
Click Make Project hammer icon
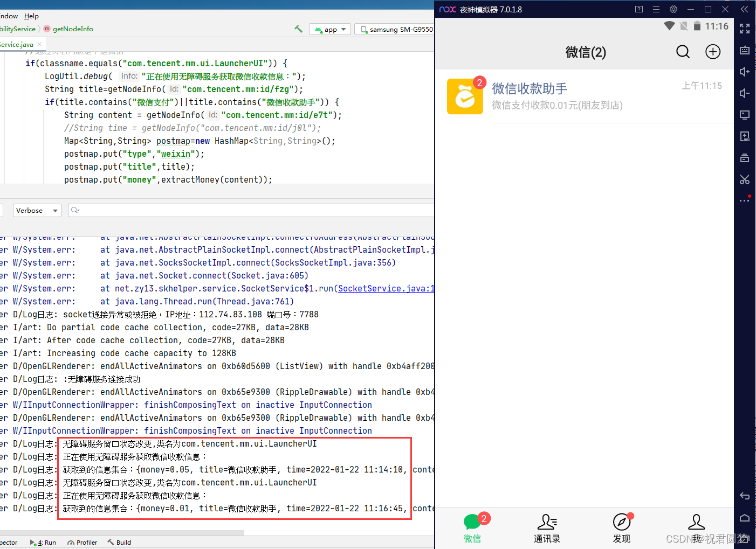(298, 29)
